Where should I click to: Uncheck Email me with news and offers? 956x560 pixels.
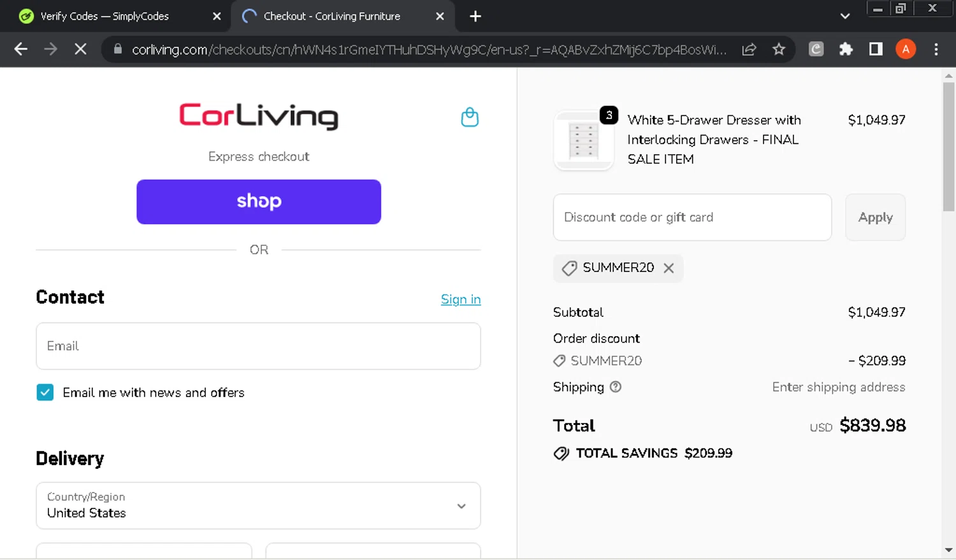tap(45, 392)
